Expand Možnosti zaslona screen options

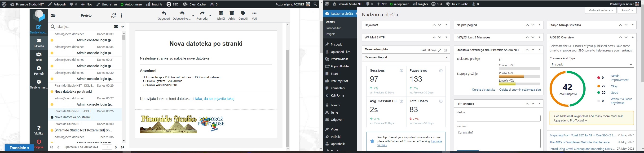click(600, 10)
